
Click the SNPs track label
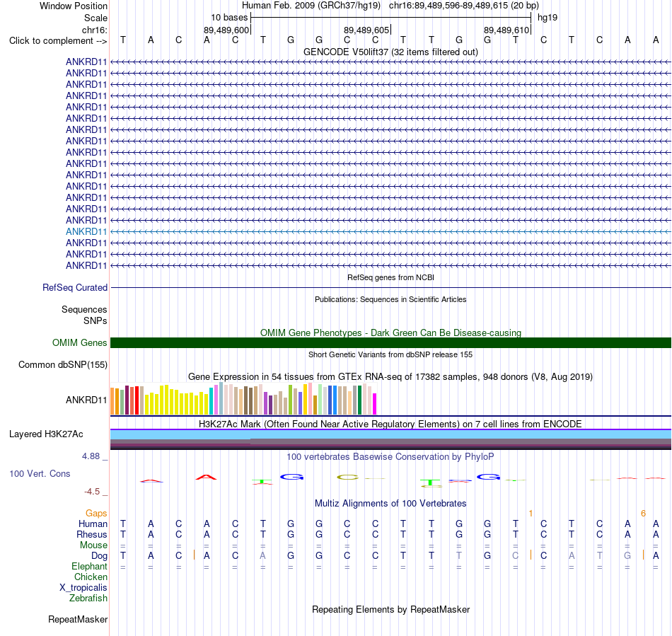coord(95,320)
